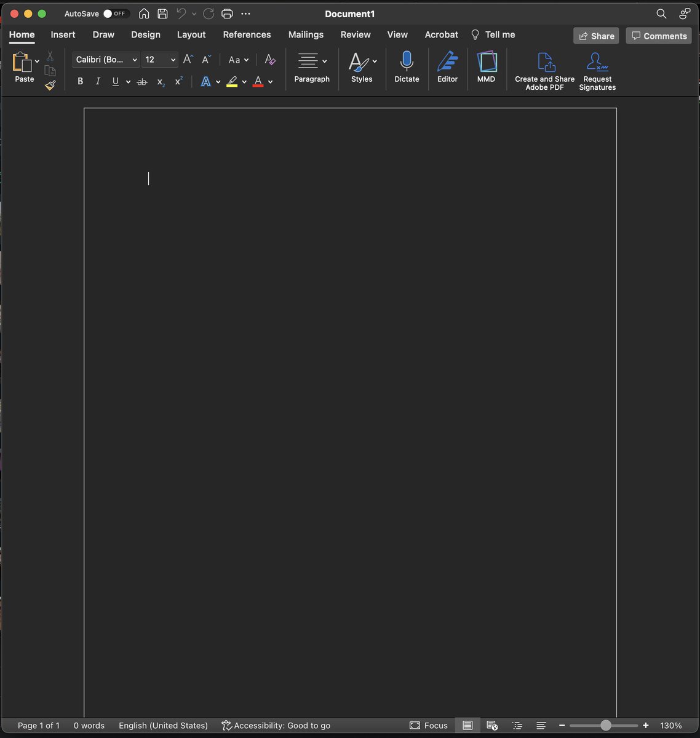Toggle Italic formatting
Viewport: 700px width, 738px height.
click(97, 81)
